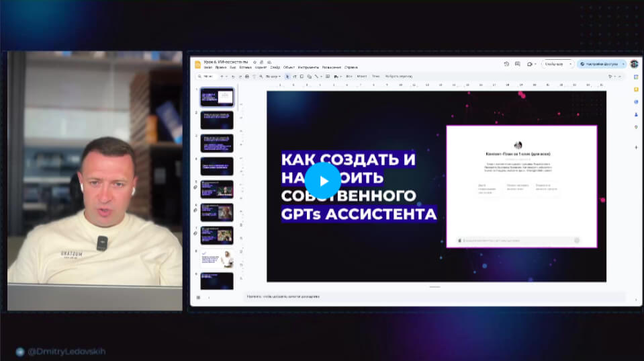Click the Фон background button
Screen dimensions: 644x361
349,77
